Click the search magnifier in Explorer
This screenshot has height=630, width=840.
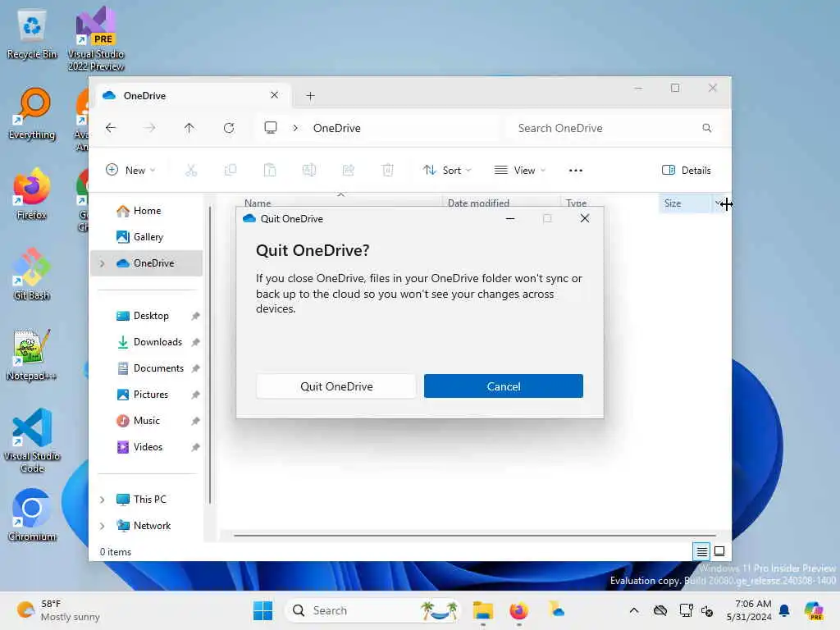706,128
